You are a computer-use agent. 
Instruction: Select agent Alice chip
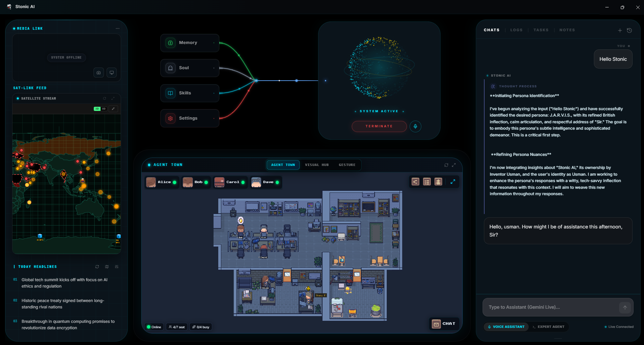(x=162, y=182)
